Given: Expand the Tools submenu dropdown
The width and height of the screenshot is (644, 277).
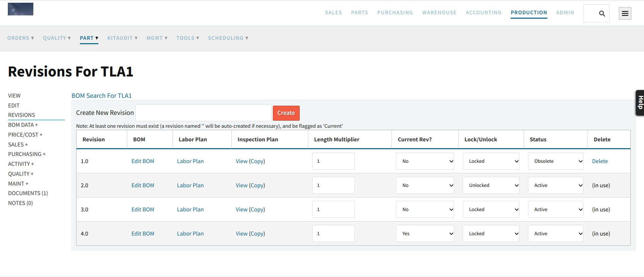Looking at the screenshot, I should coord(188,38).
